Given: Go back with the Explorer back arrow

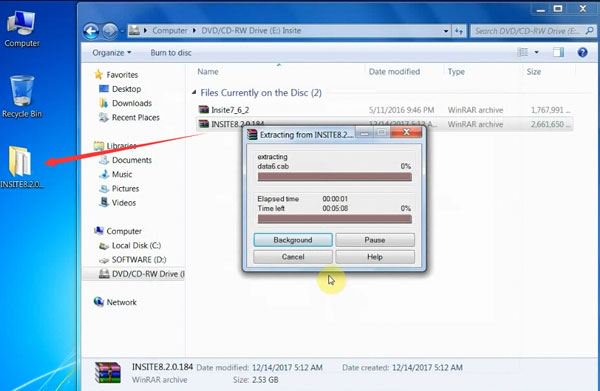Looking at the screenshot, I should point(91,31).
